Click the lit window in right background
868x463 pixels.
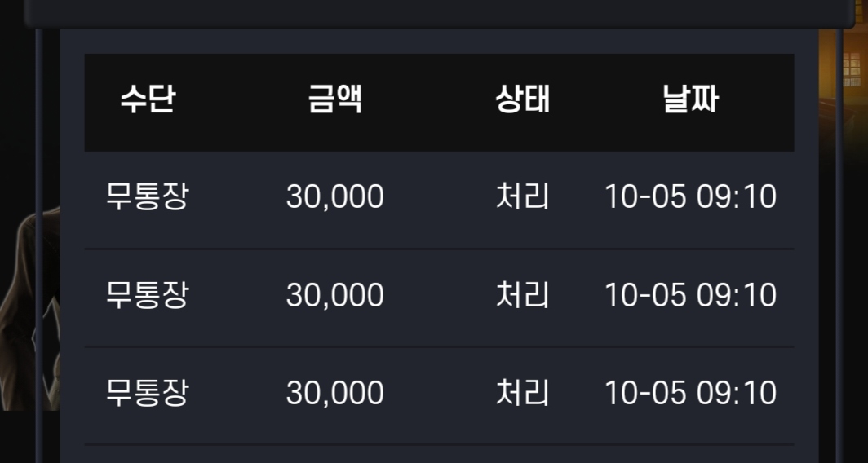[852, 69]
